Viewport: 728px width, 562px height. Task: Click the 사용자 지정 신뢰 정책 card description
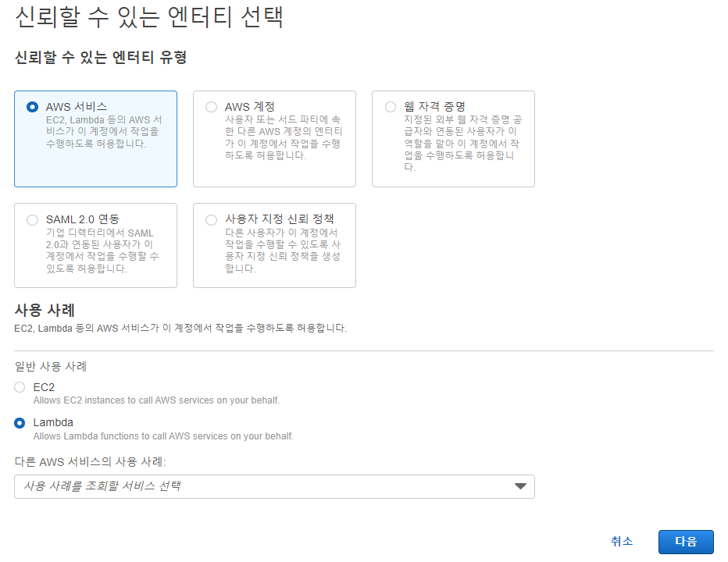click(283, 251)
